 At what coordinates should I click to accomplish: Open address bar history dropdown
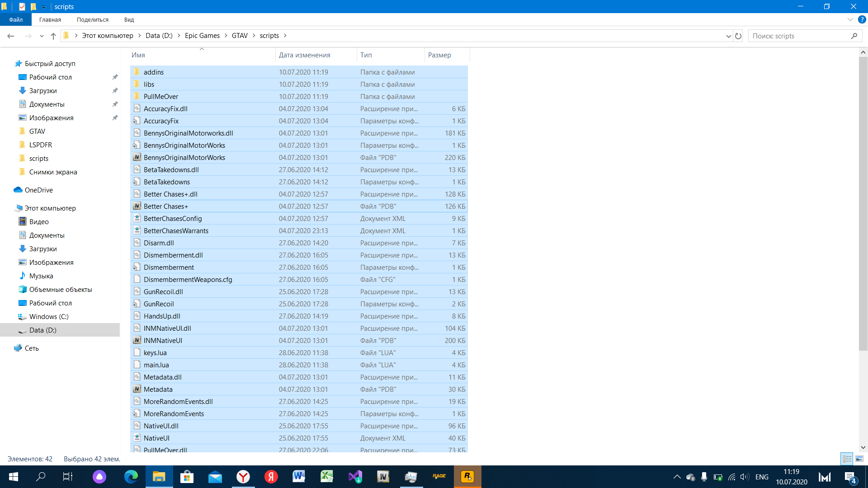coord(728,36)
